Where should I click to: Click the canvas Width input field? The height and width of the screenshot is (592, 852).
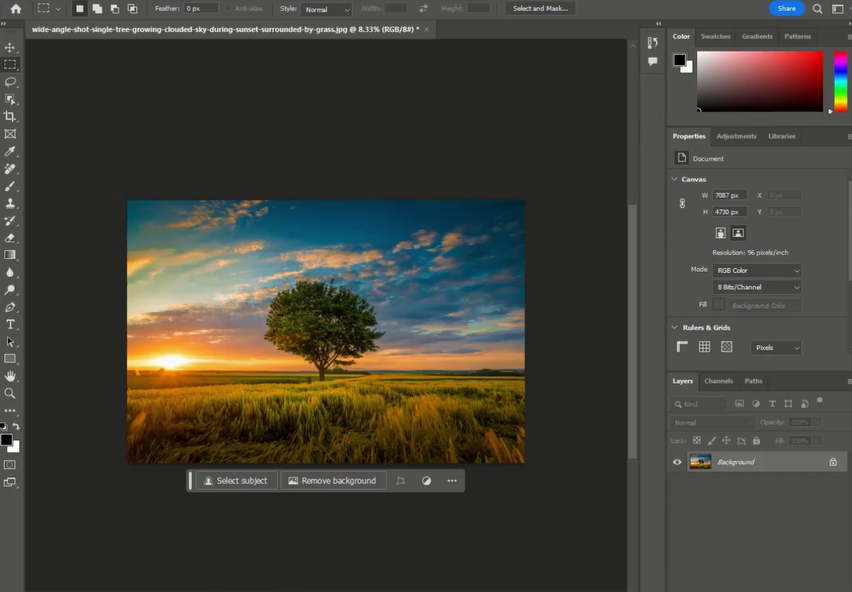coord(729,195)
